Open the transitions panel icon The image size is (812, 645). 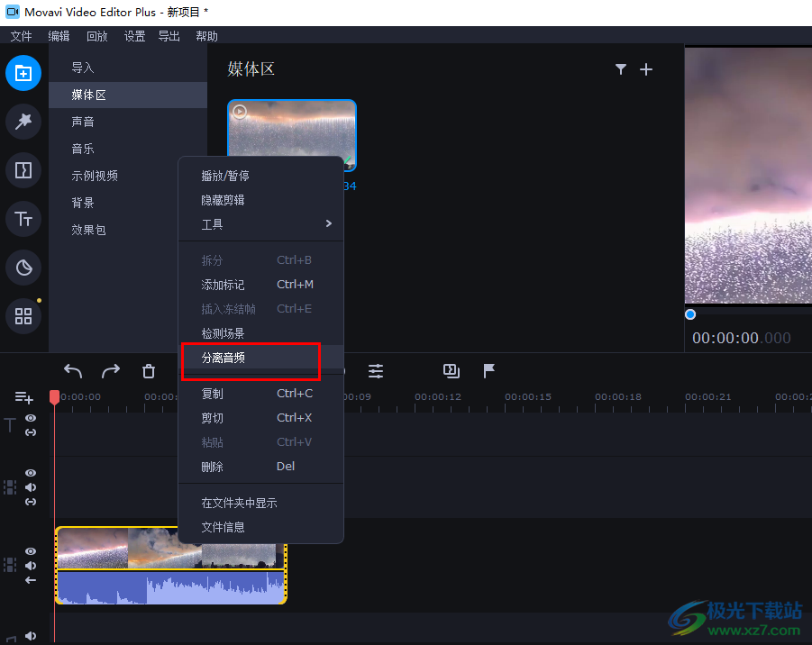click(23, 170)
